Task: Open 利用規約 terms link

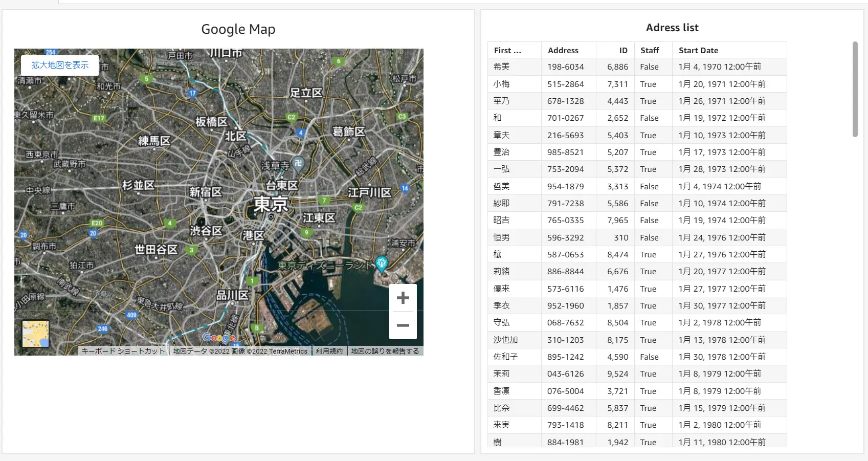Action: coord(329,351)
